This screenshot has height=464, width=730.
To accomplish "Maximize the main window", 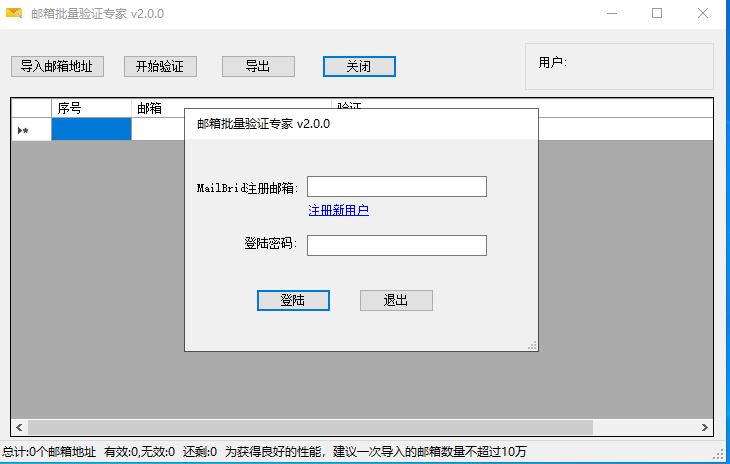I will (657, 13).
